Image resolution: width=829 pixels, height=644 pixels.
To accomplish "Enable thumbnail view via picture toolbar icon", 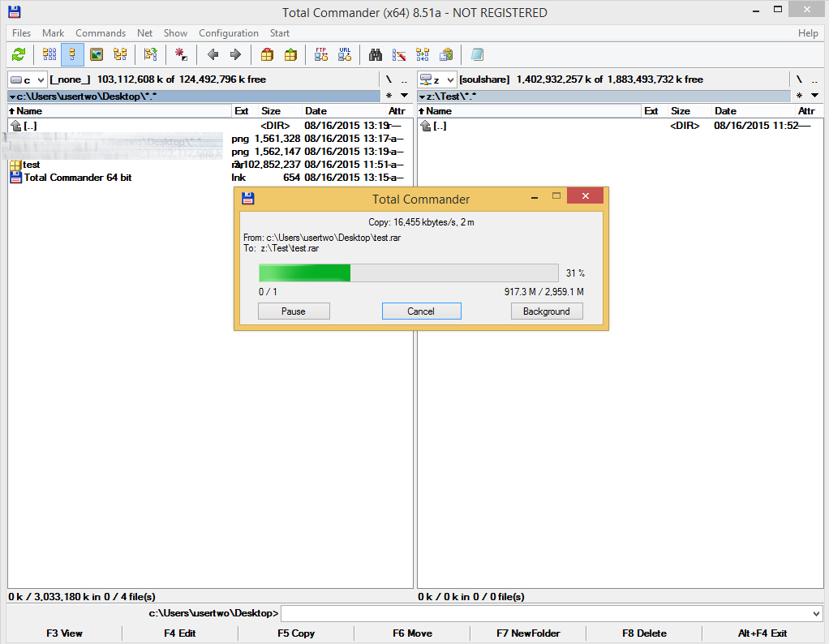I will click(x=97, y=54).
